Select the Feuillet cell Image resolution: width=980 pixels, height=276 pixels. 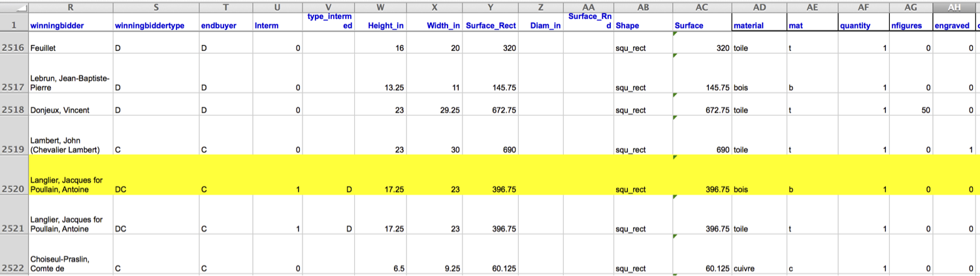click(70, 48)
